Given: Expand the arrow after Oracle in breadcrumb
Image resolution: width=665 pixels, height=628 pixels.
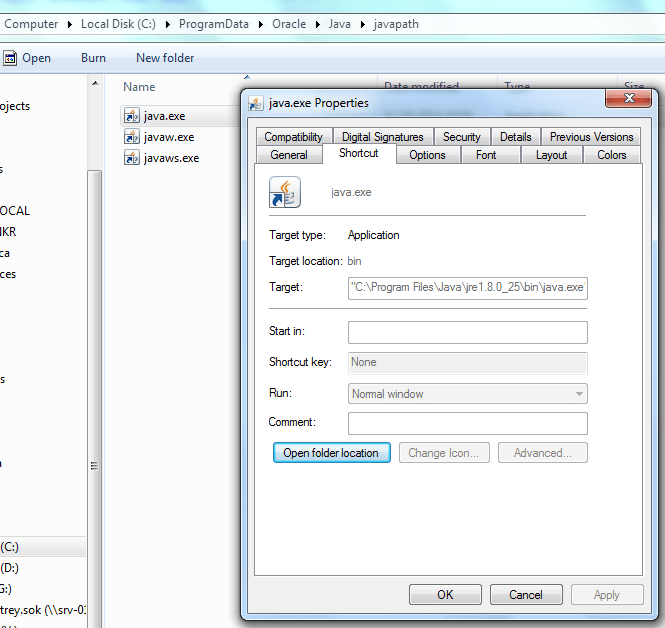Looking at the screenshot, I should (x=318, y=25).
